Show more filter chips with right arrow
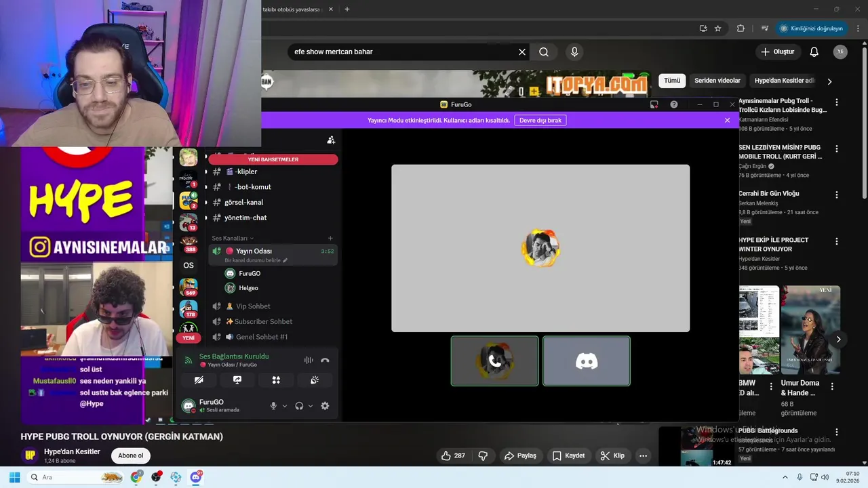Viewport: 868px width, 488px height. tap(829, 81)
